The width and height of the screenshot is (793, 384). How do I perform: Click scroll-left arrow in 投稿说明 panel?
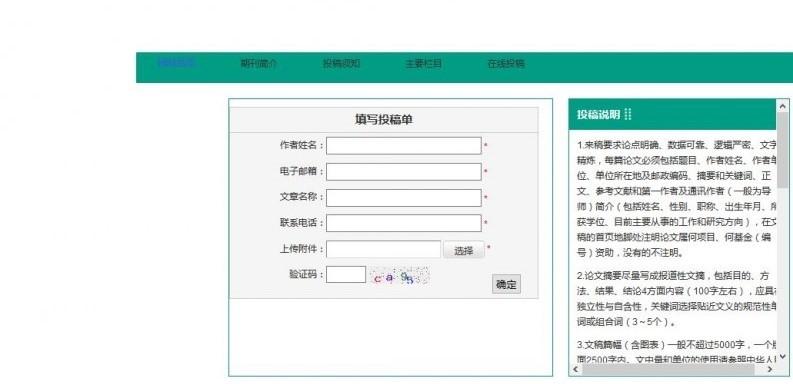point(576,369)
